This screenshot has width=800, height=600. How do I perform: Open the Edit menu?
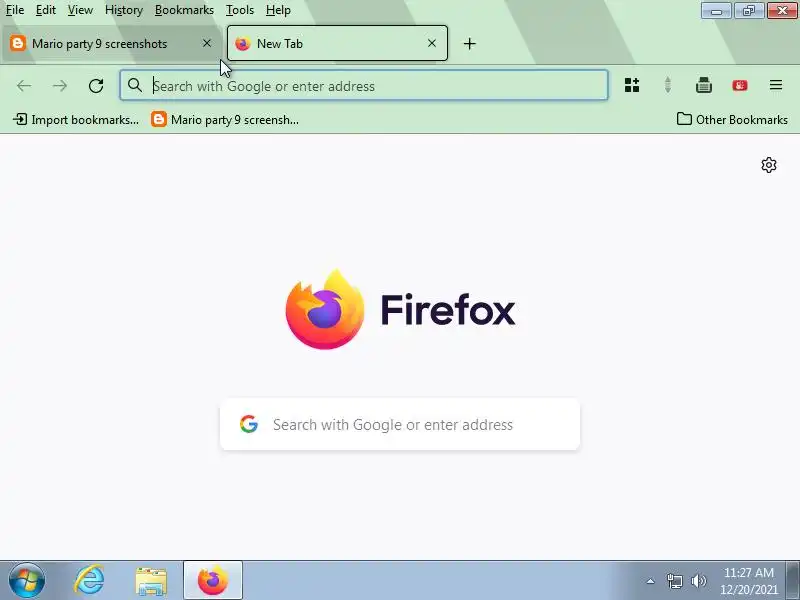pos(45,10)
